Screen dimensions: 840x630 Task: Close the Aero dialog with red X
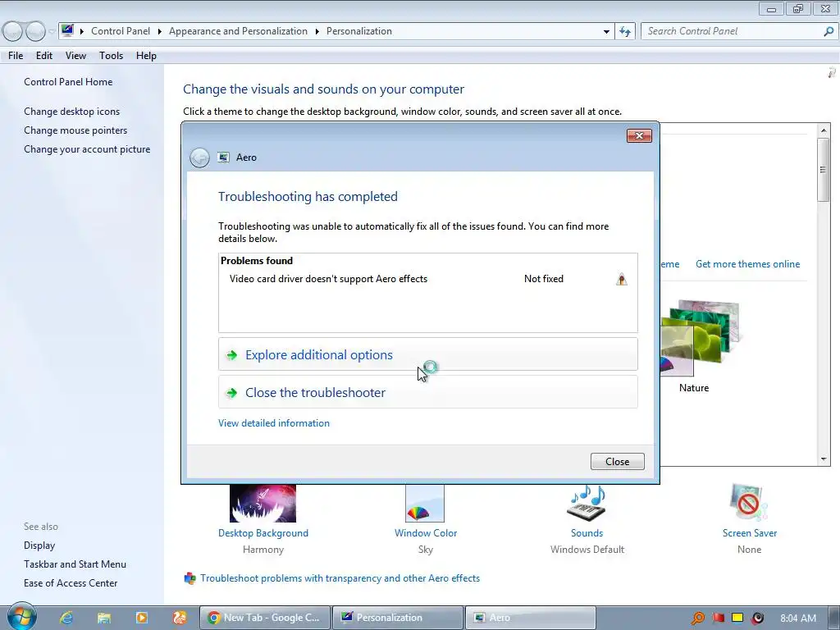[639, 136]
